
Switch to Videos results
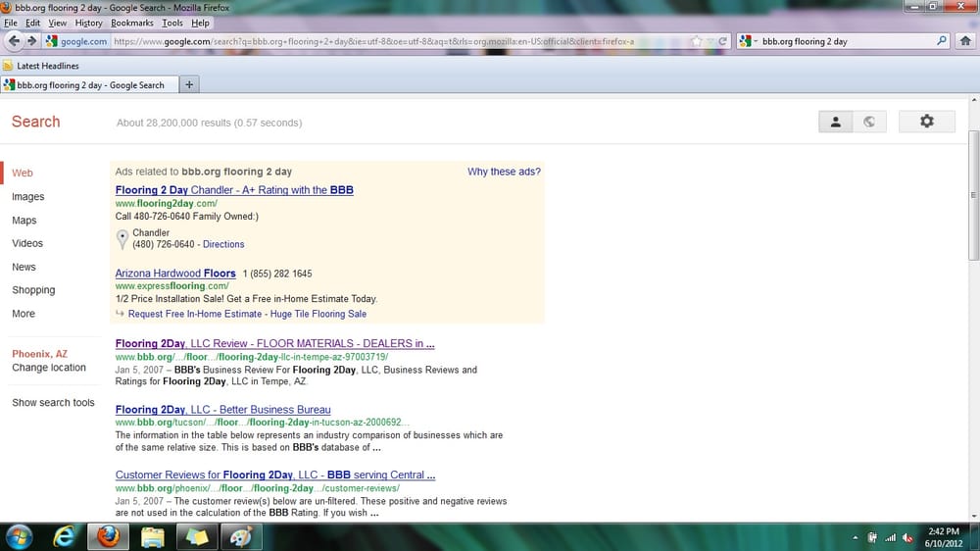point(27,243)
